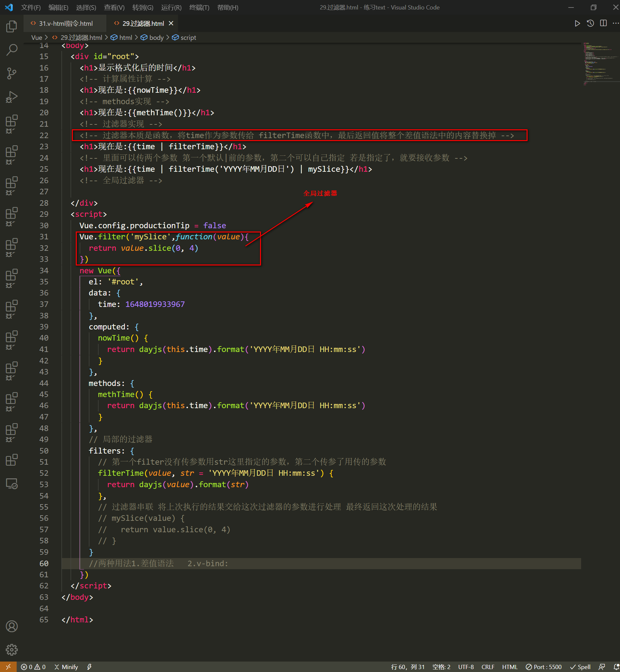The width and height of the screenshot is (620, 672).
Task: Expand the html breadcrumb symbol
Action: tap(125, 38)
